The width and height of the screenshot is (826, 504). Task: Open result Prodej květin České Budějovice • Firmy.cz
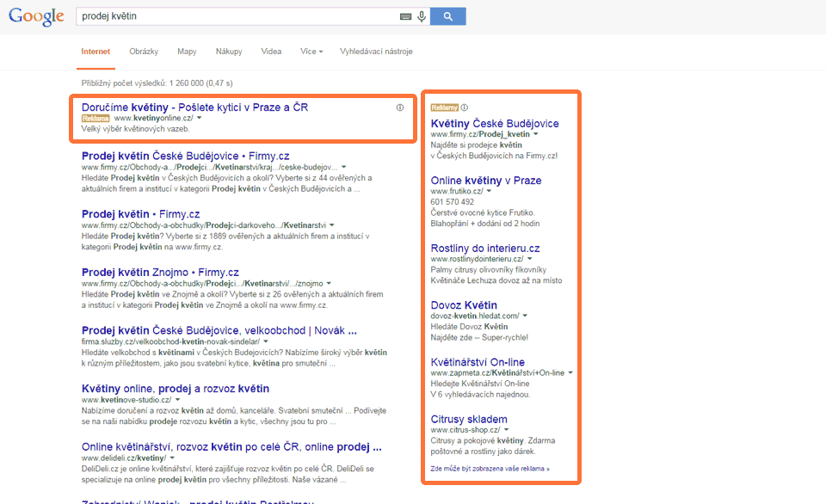pos(186,156)
